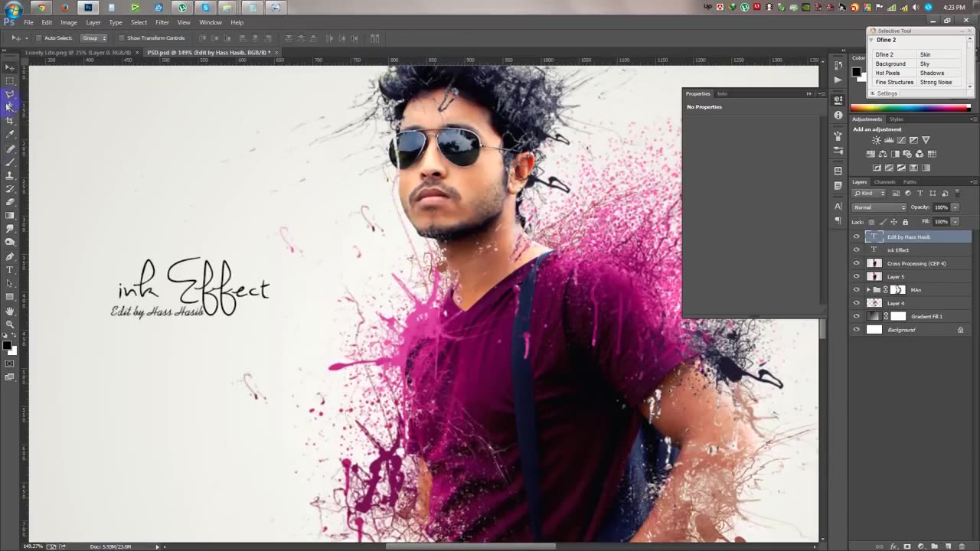Open the Character panel icon
Viewport: 980px width, 551px height.
(838, 206)
